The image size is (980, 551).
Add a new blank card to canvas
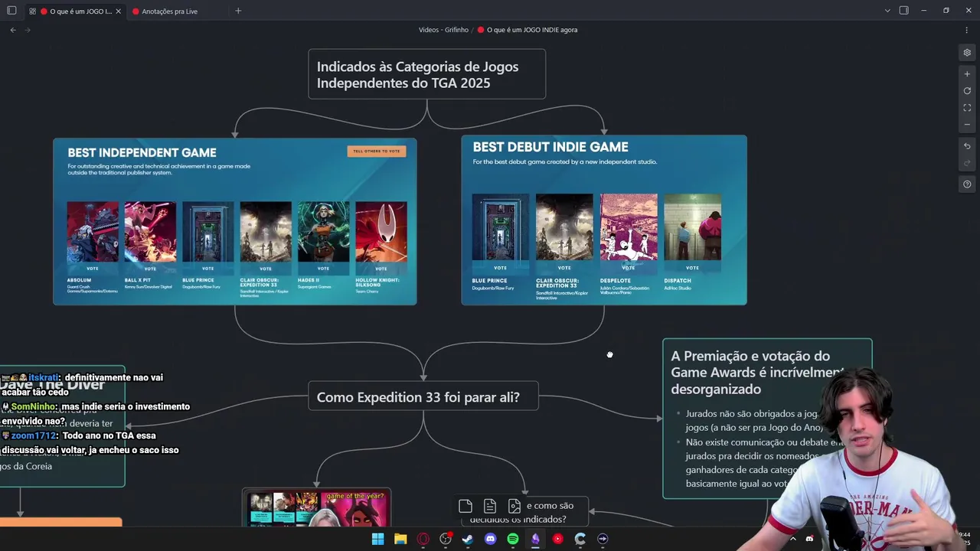click(465, 506)
